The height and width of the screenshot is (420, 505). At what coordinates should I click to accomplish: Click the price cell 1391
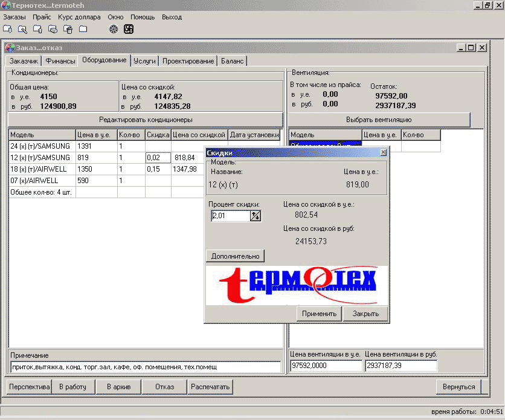(x=97, y=146)
